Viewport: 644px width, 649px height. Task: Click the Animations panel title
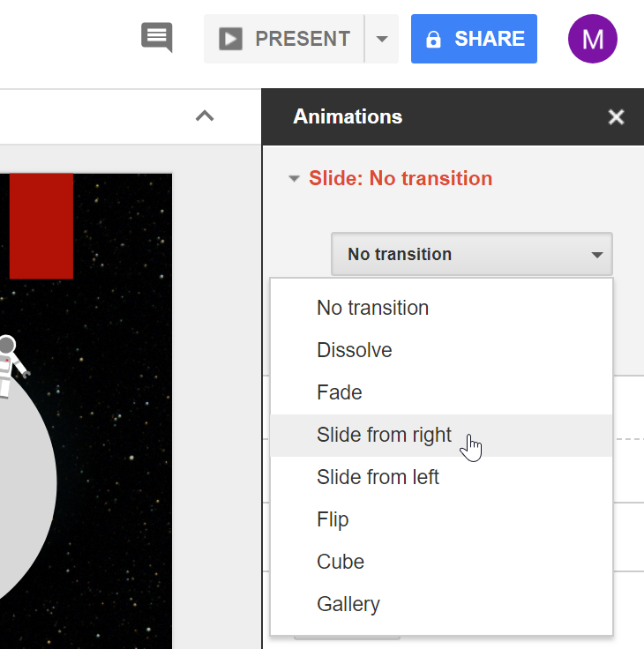[x=348, y=116]
